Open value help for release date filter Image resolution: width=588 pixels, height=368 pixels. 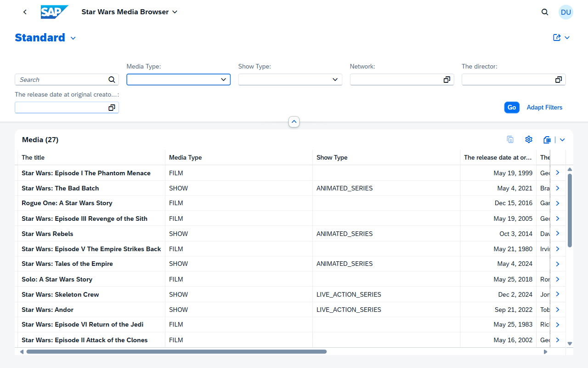[112, 107]
